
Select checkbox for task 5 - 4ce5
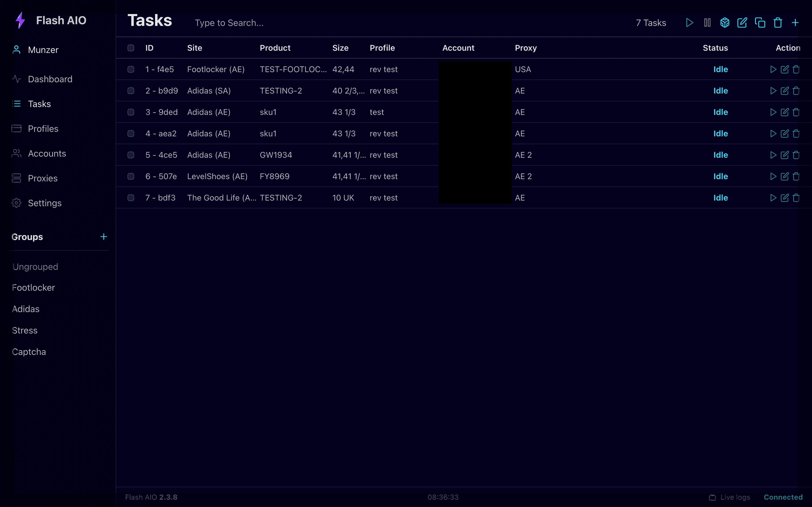coord(131,155)
